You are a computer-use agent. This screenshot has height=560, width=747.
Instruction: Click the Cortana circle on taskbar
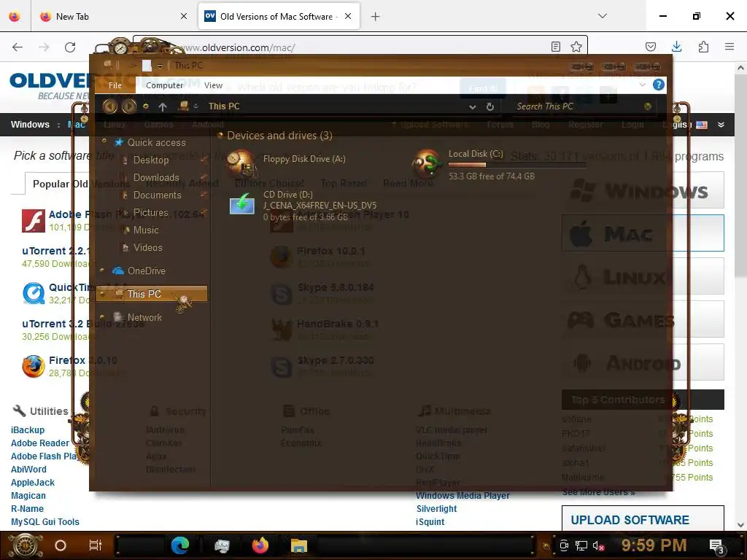pos(61,545)
